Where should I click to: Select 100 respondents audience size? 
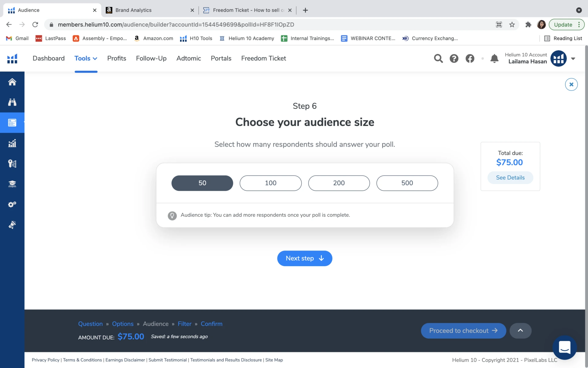270,183
